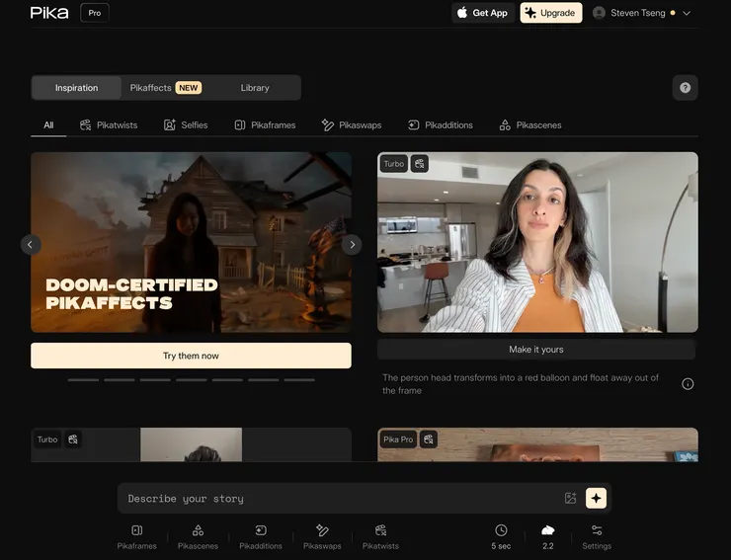
Task: Click the Pika logo
Action: pos(49,13)
